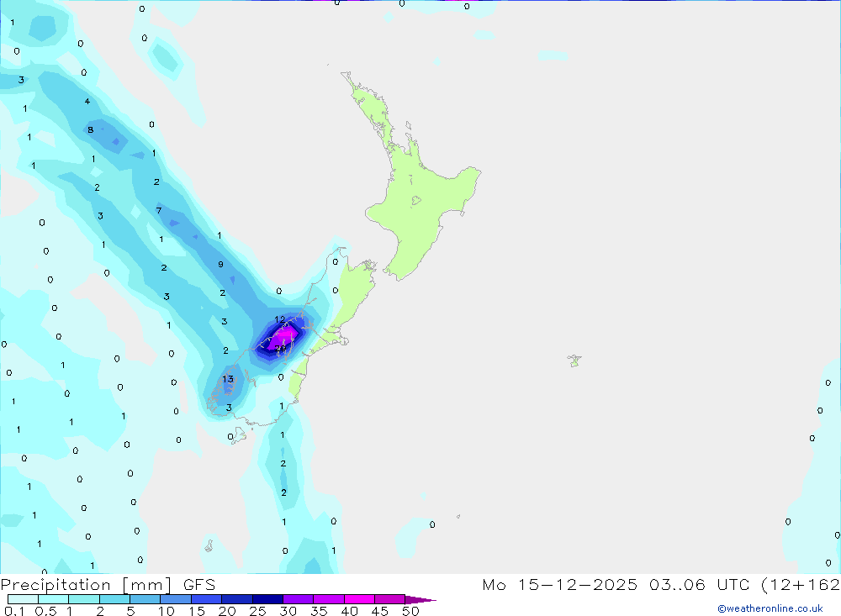841x616 pixels.
Task: Click the "4" precipitation value on the map
Action: pos(87,102)
